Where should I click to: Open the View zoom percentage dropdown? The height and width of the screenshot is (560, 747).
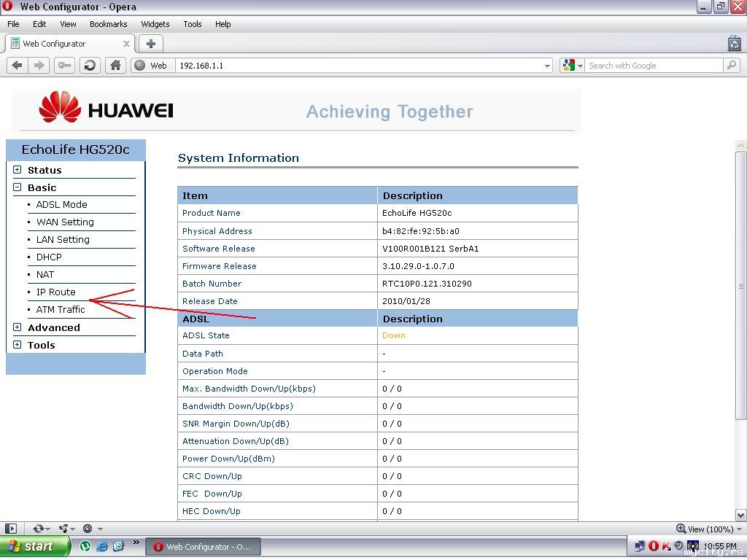pos(709,529)
